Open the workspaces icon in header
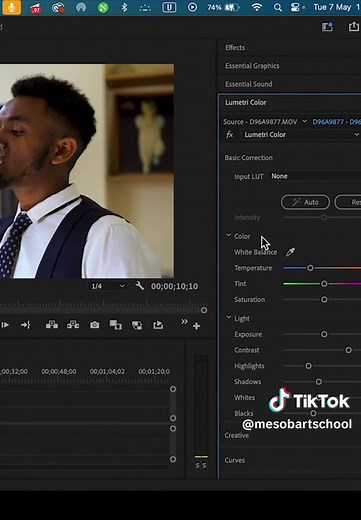This screenshot has height=520, width=361. pos(327,27)
